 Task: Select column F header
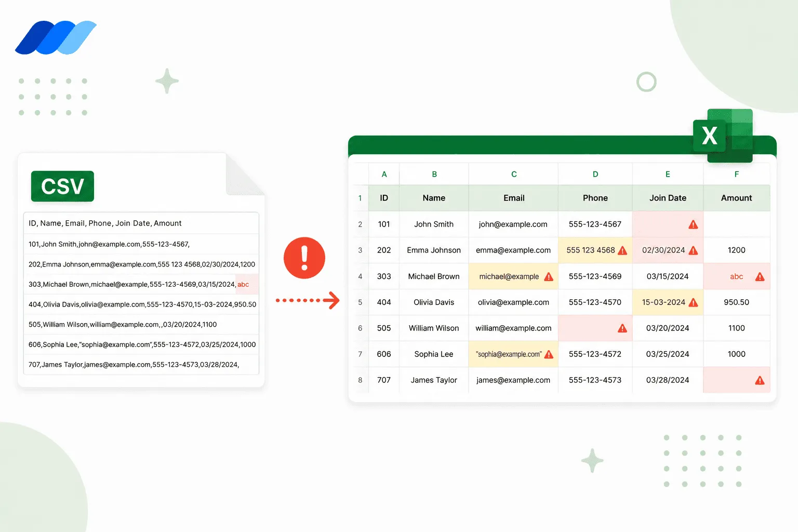point(737,174)
